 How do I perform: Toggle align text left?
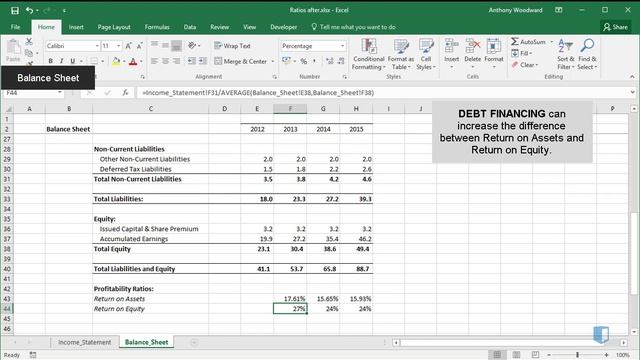click(x=154, y=61)
